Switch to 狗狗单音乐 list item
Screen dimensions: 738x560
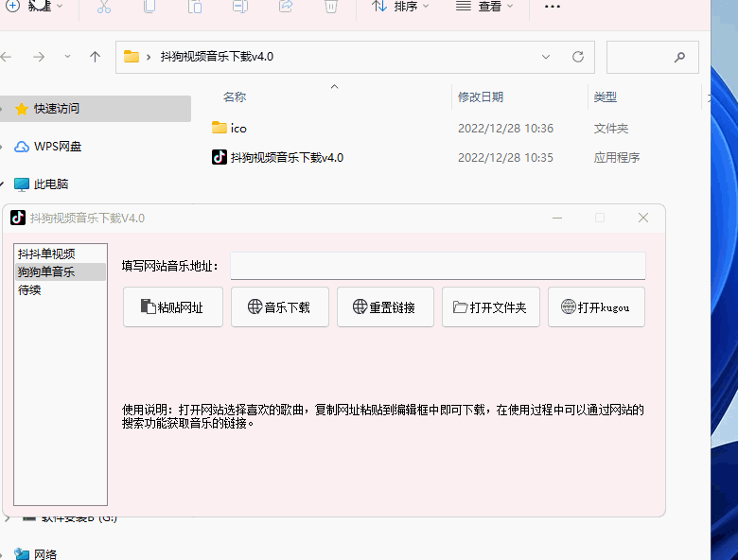click(x=61, y=272)
